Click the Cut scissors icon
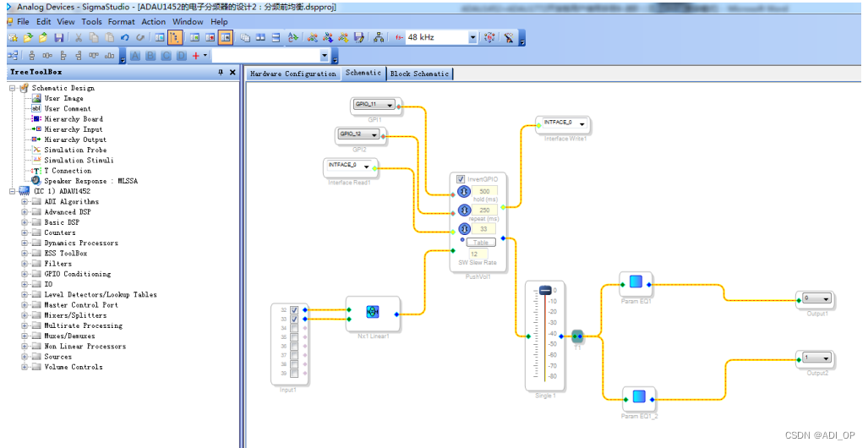 click(79, 38)
